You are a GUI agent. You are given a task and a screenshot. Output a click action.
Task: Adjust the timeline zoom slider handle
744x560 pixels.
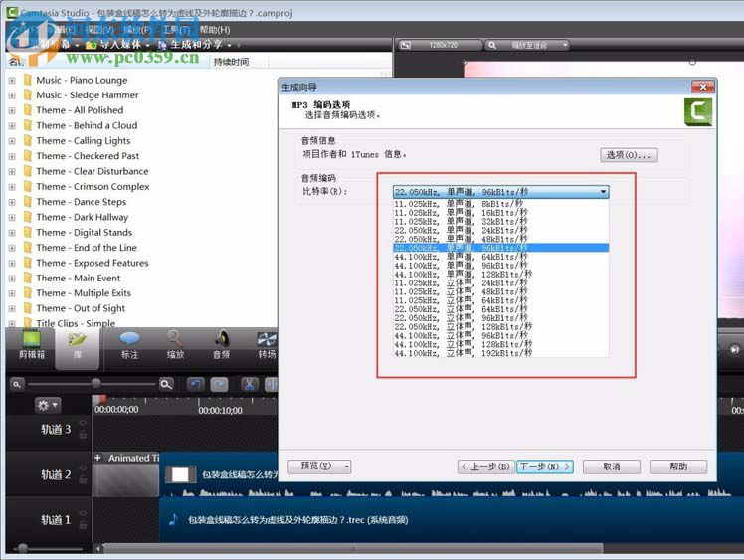point(96,384)
